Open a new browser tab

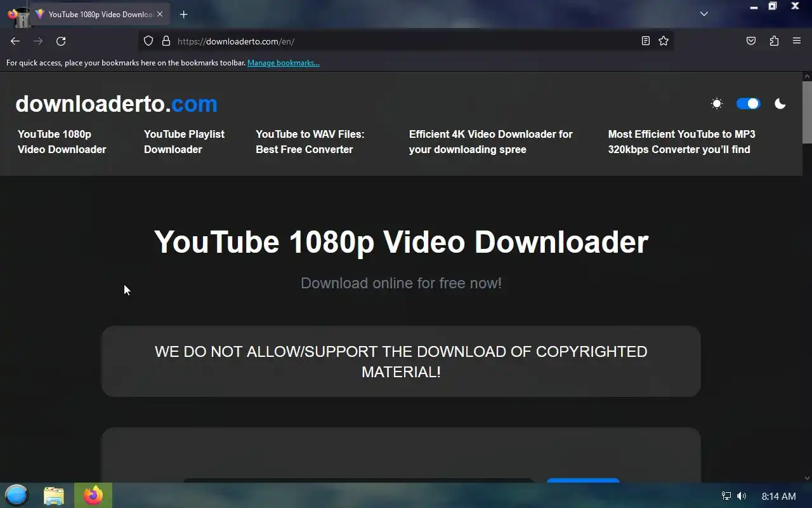[183, 14]
